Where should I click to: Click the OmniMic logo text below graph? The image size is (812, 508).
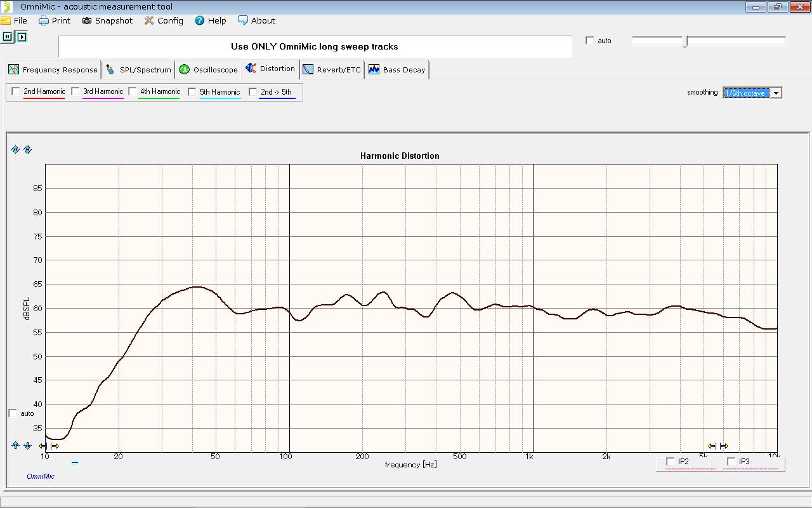tap(41, 476)
